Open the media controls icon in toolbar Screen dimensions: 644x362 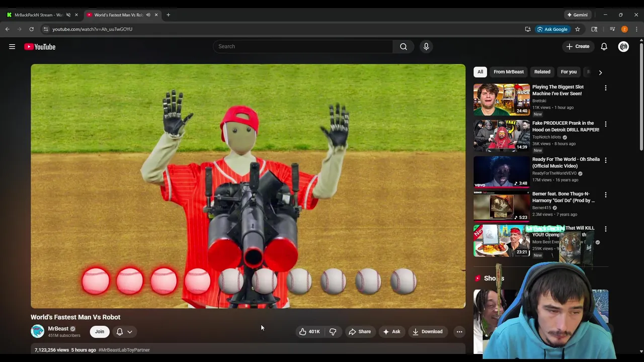pos(612,29)
